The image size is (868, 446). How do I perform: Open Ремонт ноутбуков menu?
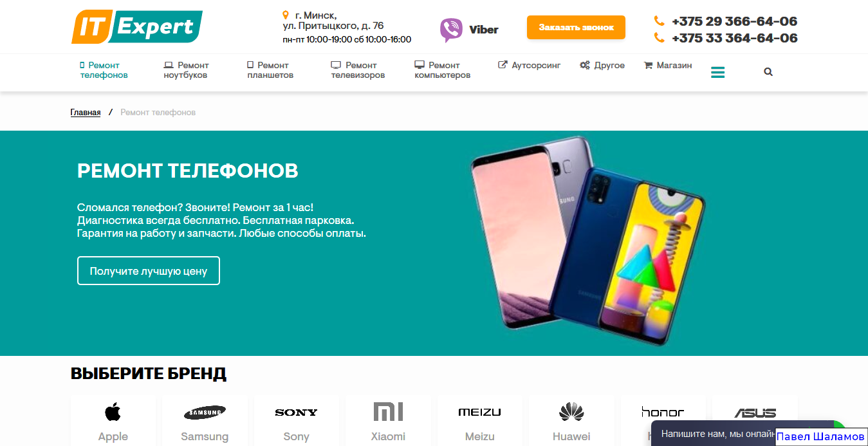click(x=186, y=70)
